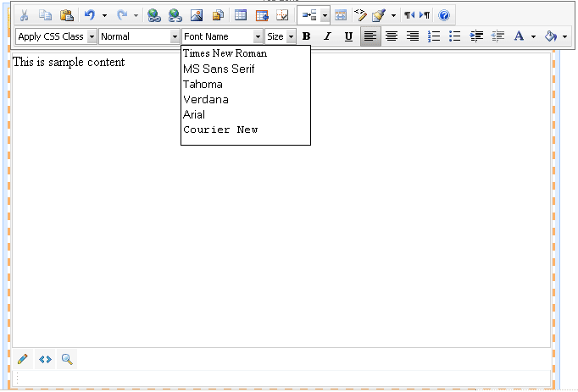Open the Insert Snippet dropdown arrow
Screen dimensions: 578x392
[325, 15]
